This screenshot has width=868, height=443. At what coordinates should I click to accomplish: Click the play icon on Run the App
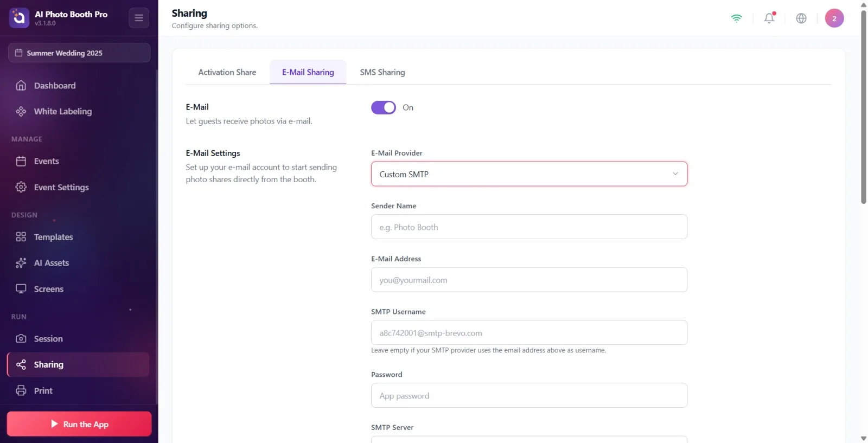[54, 424]
